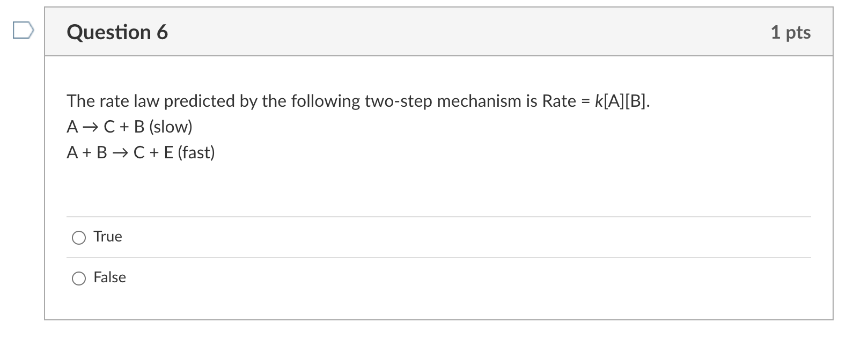Click the k[A][B] rate expression
The height and width of the screenshot is (337, 868).
point(621,101)
